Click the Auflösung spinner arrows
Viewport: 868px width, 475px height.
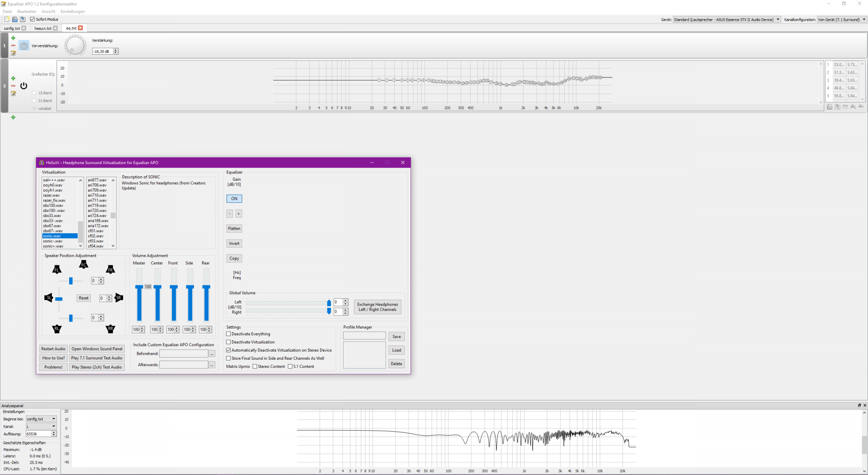click(x=54, y=434)
